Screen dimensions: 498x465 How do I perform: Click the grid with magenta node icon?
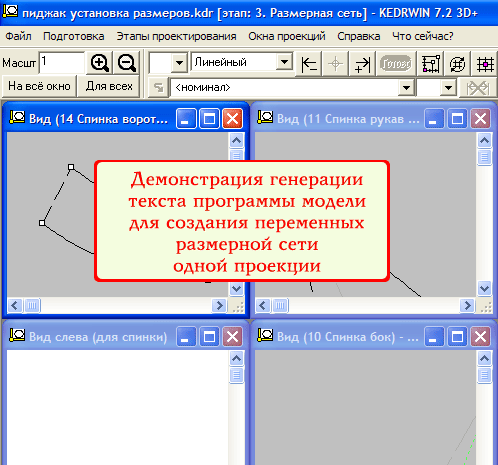tap(485, 63)
